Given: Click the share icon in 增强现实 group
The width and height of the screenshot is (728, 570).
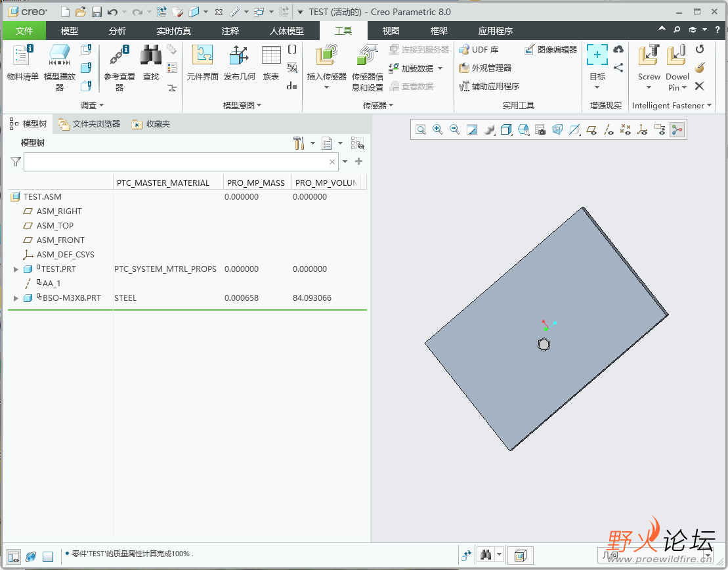Looking at the screenshot, I should click(618, 68).
